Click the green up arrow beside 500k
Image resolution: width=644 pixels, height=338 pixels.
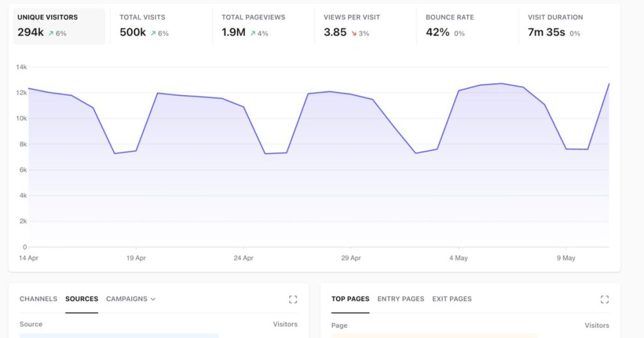point(153,33)
